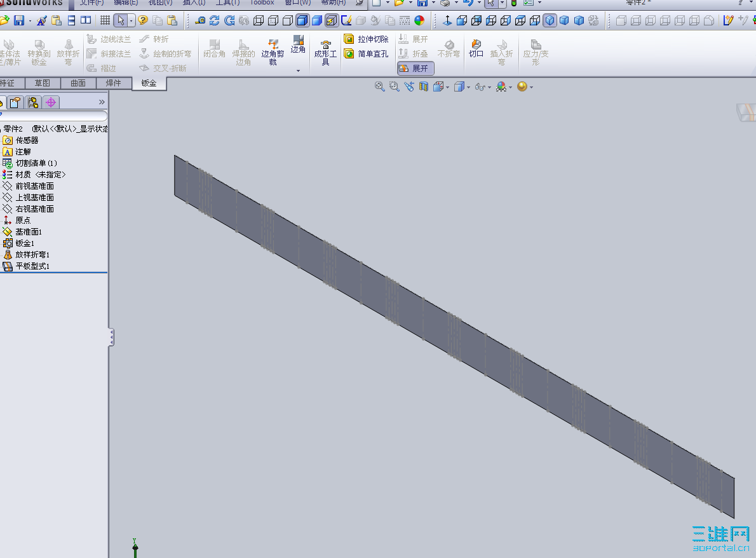The image size is (756, 558).
Task: Click the Normal To view icon
Action: click(x=447, y=20)
